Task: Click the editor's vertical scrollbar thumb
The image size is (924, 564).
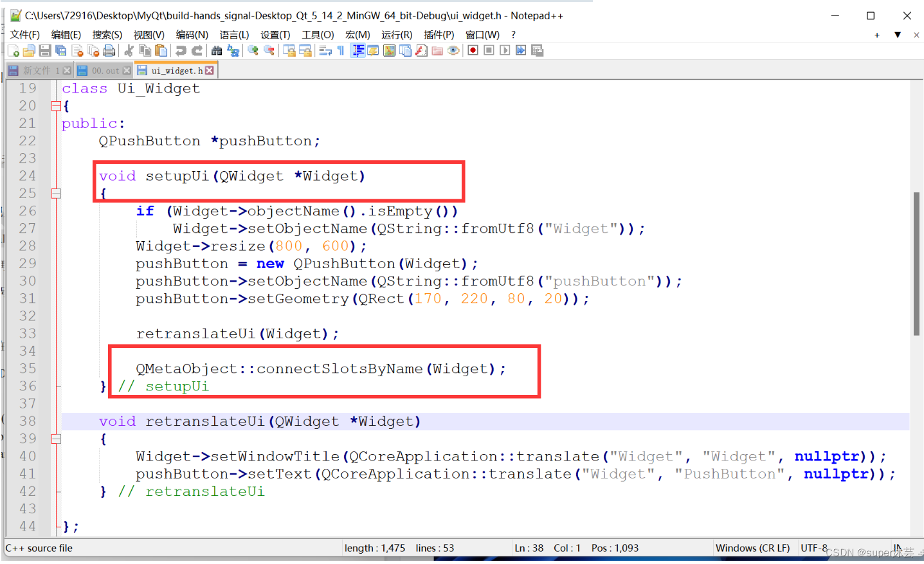Action: point(916,264)
